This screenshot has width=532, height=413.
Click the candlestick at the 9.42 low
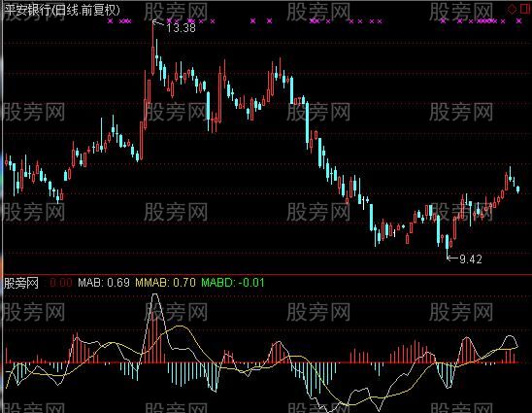click(448, 247)
